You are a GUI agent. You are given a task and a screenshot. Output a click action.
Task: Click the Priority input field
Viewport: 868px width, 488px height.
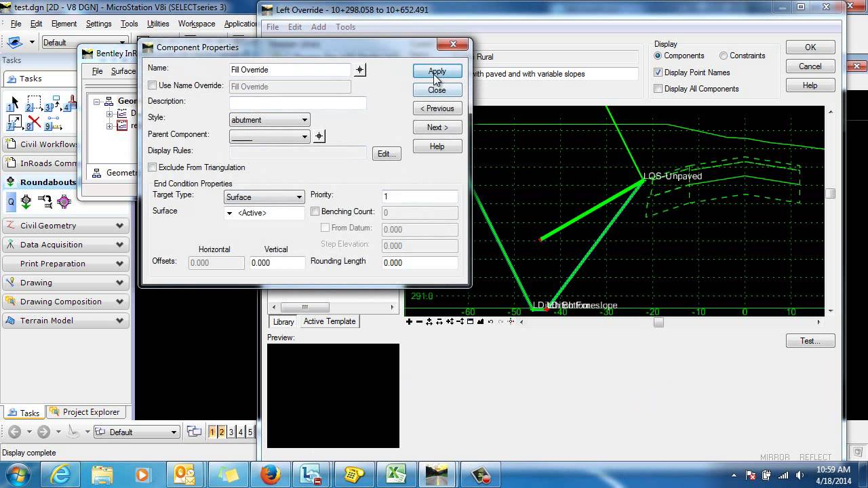(x=420, y=197)
